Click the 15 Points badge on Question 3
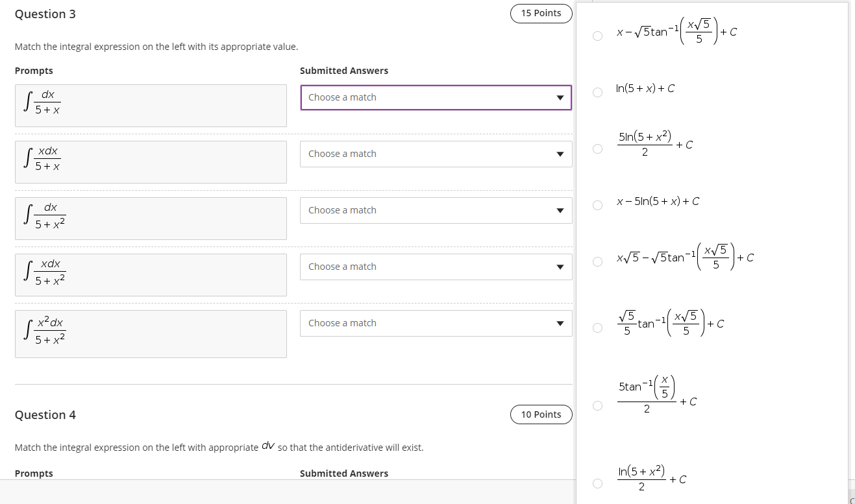This screenshot has height=504, width=855. coord(541,13)
